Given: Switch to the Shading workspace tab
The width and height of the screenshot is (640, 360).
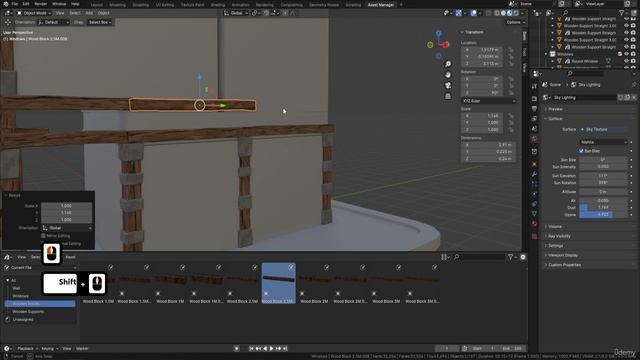Looking at the screenshot, I should tap(218, 5).
